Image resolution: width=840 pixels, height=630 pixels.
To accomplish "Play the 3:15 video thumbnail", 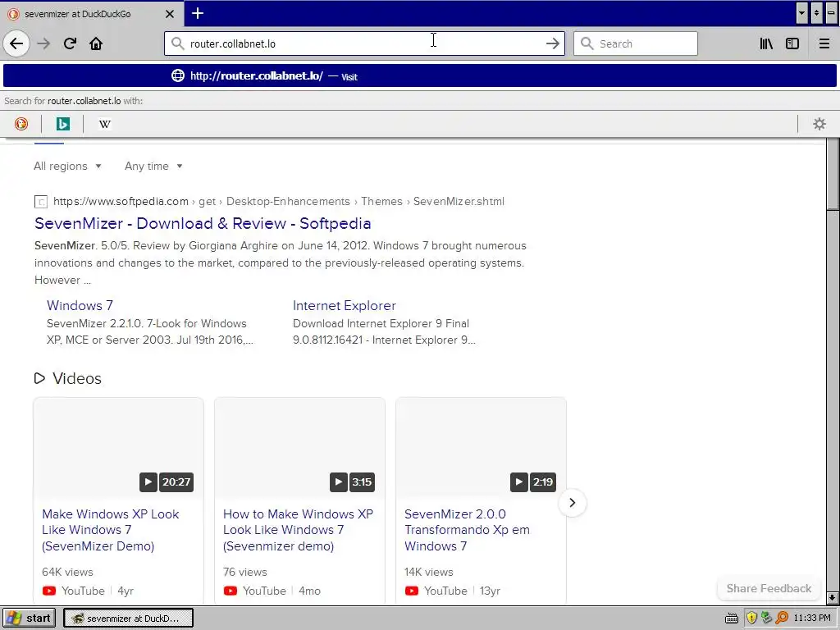I will (299, 449).
